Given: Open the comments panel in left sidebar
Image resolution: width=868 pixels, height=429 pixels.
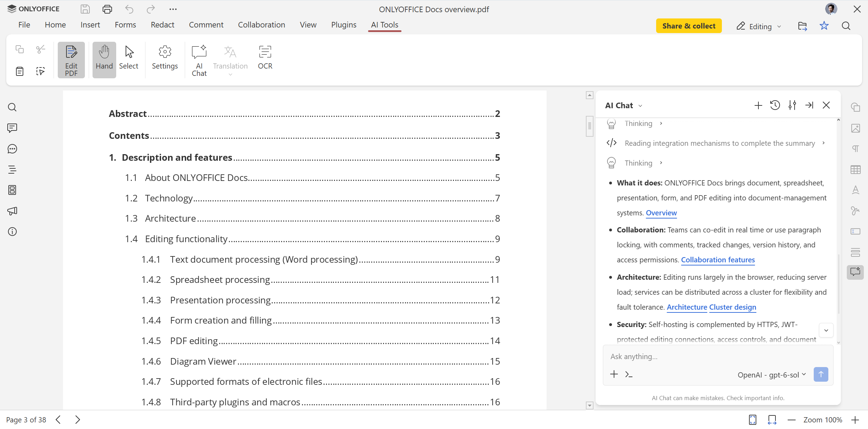Looking at the screenshot, I should tap(12, 128).
